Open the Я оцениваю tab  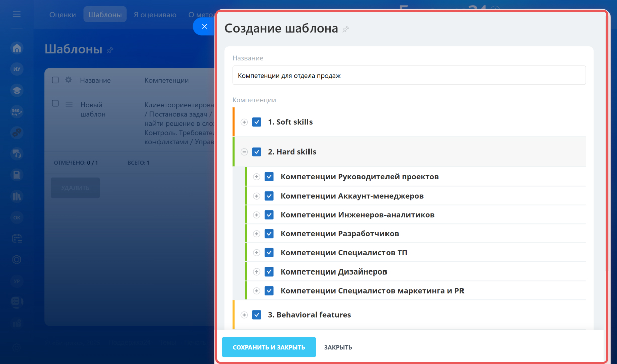(x=155, y=15)
